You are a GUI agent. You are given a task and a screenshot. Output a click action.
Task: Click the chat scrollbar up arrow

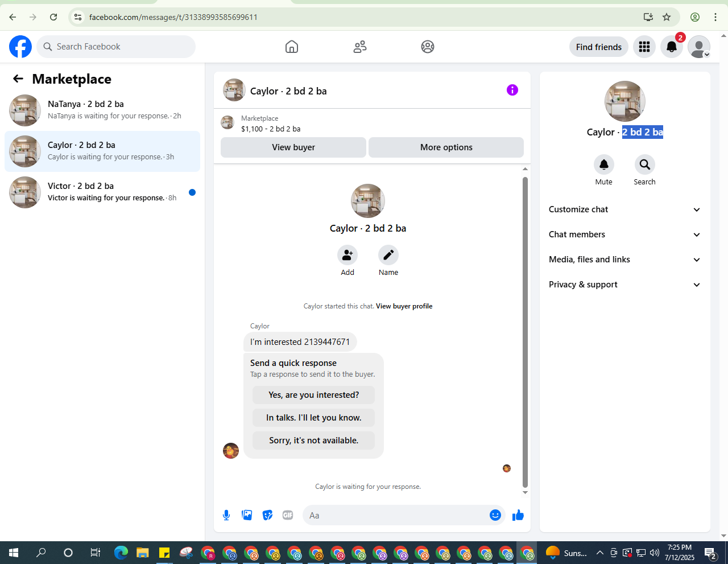[x=525, y=169]
